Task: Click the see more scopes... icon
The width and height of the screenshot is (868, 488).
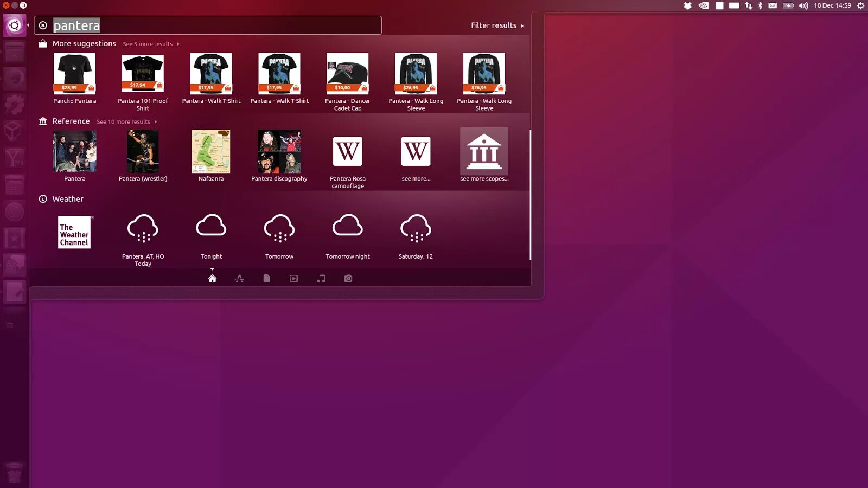Action: click(484, 151)
